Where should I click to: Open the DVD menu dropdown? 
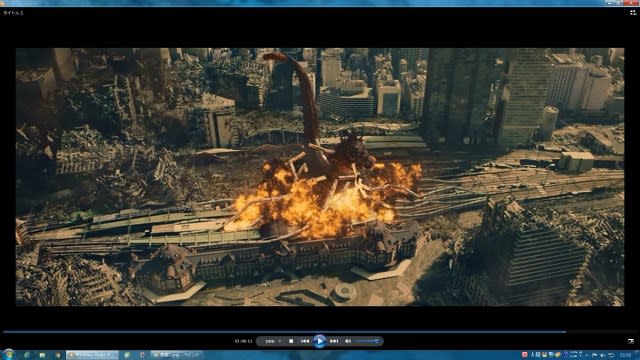(x=272, y=341)
